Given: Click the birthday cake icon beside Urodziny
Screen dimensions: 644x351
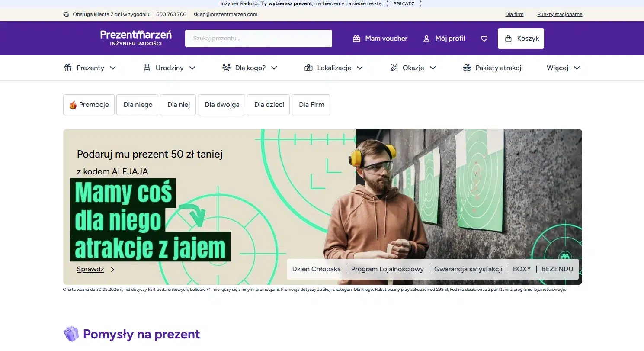Looking at the screenshot, I should (147, 68).
